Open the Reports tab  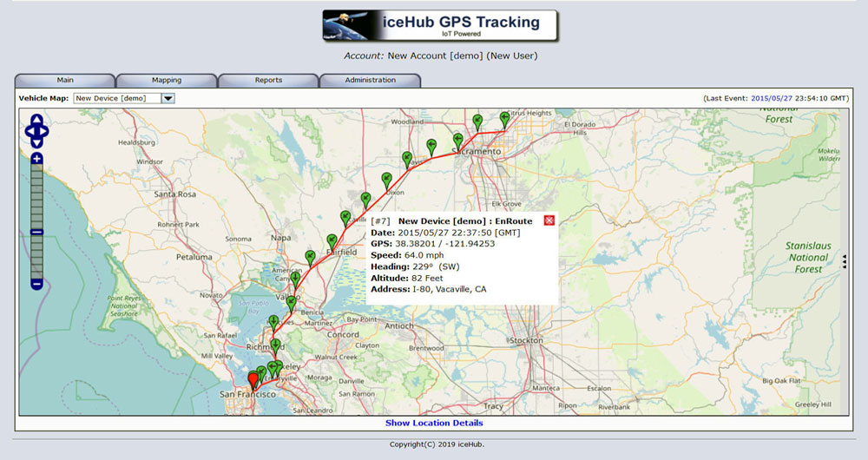268,80
